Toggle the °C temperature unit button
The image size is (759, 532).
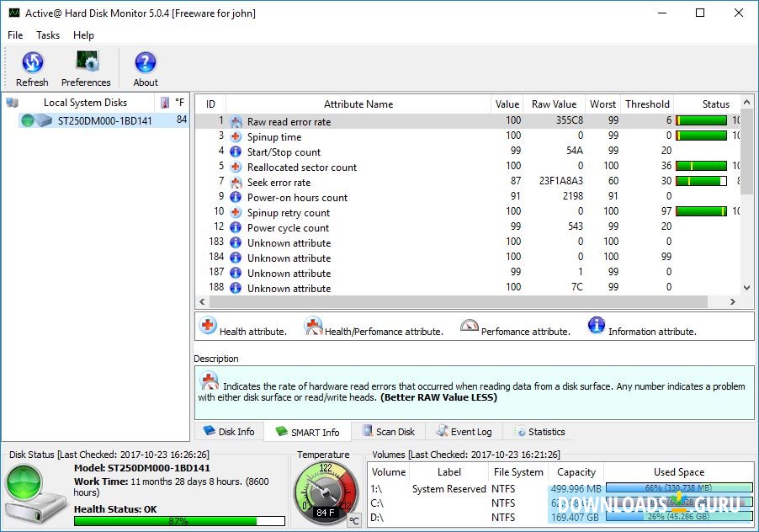[354, 520]
